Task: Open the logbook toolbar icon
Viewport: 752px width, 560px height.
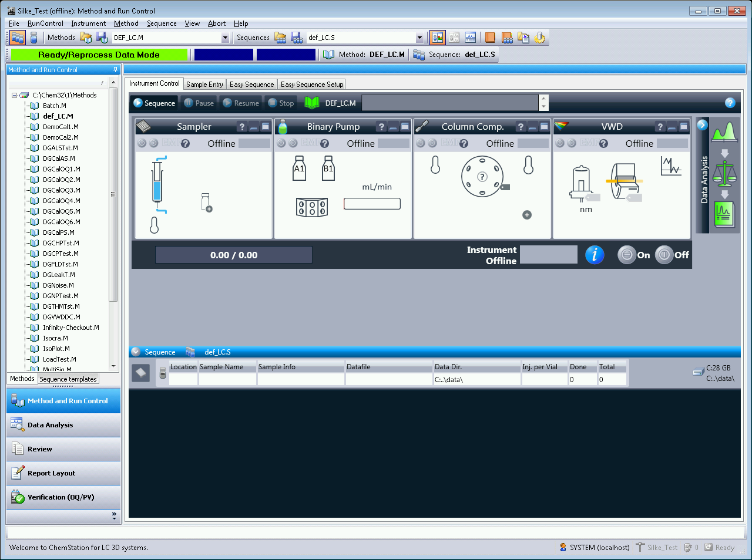Action: click(489, 37)
